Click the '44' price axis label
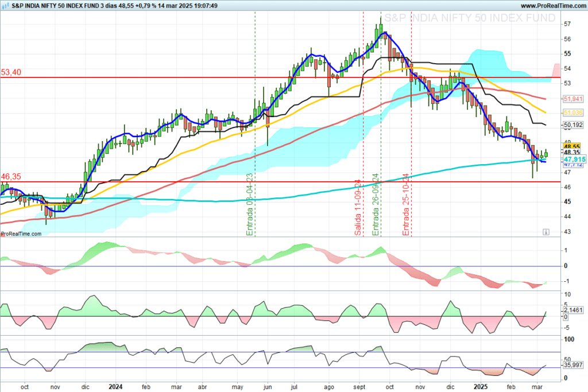The width and height of the screenshot is (588, 392). (567, 216)
